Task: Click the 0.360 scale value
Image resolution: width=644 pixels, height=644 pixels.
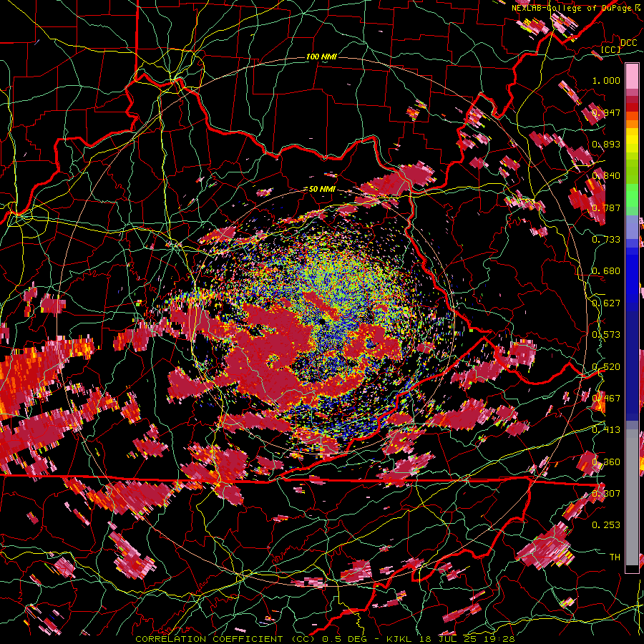Action: tap(606, 462)
